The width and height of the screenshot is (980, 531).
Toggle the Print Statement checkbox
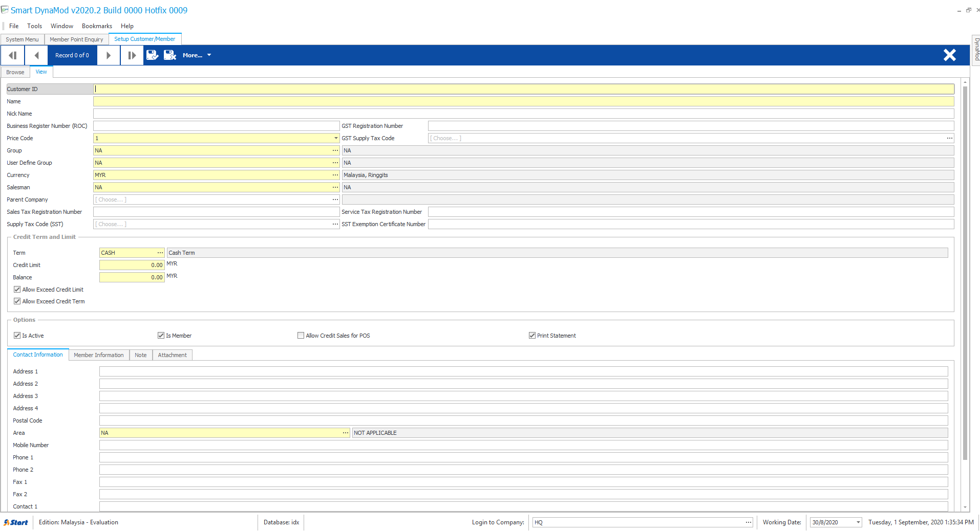[x=532, y=336]
